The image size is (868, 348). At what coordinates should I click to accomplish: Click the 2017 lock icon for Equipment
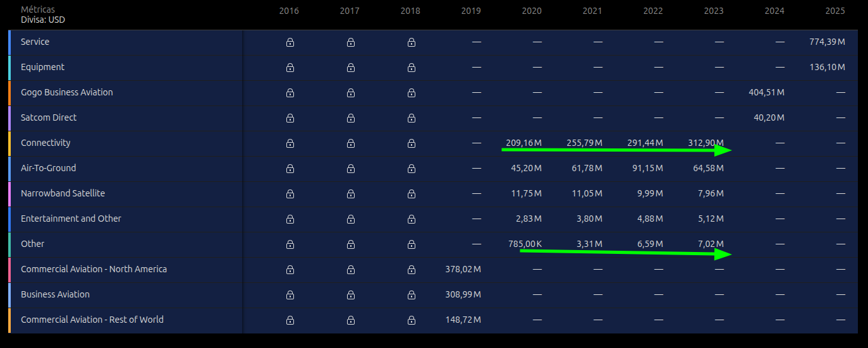coord(350,68)
